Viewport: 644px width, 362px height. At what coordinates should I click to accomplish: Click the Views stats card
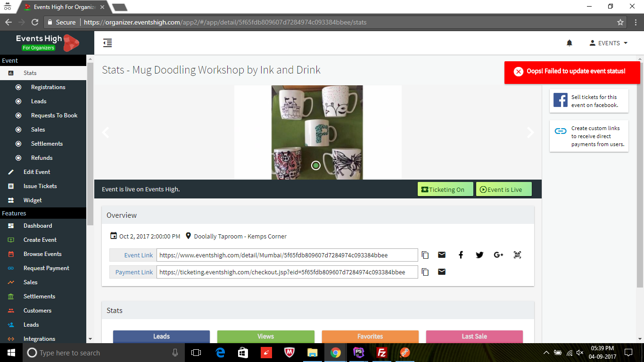(266, 337)
